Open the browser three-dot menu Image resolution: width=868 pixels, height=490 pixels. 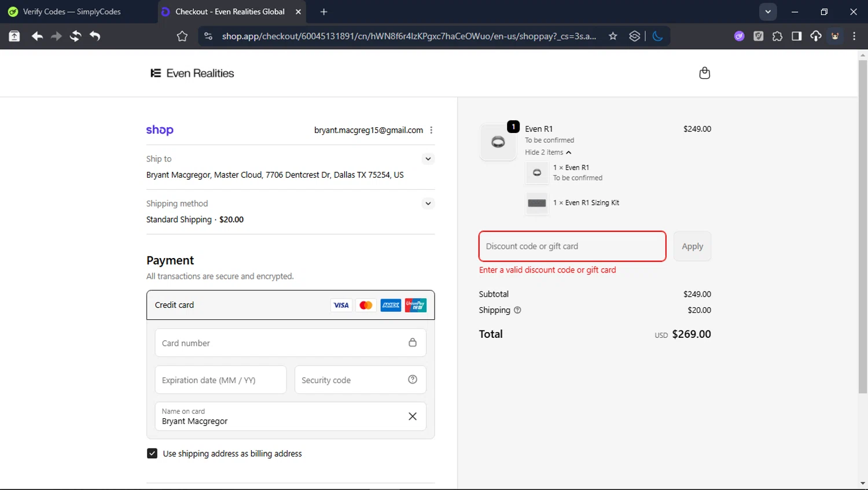[x=854, y=36]
